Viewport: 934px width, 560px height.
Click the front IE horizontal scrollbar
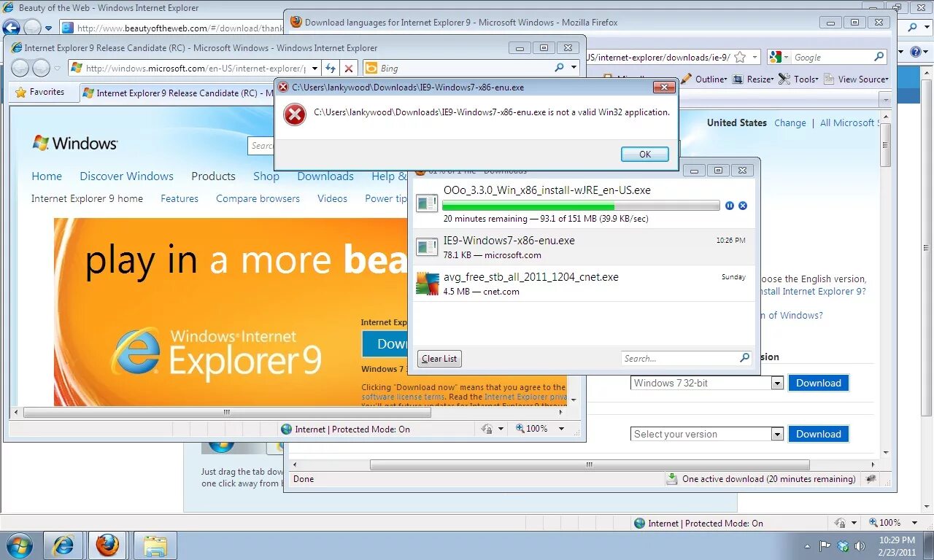click(x=228, y=412)
